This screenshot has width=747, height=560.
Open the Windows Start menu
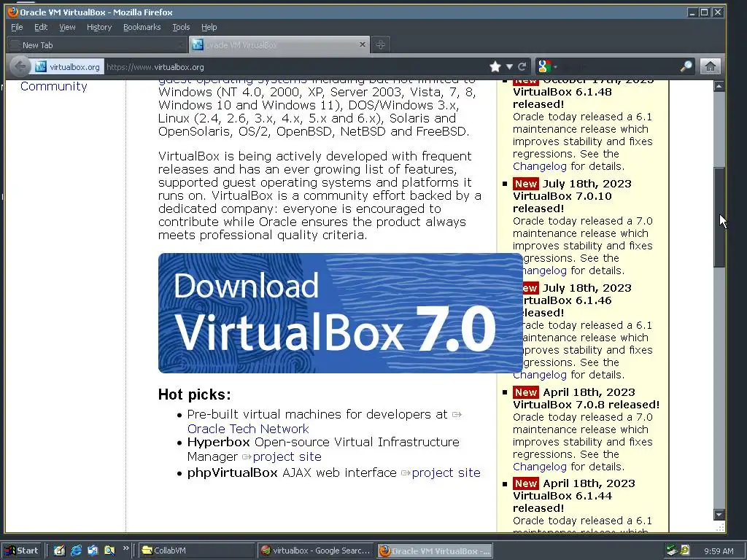coord(22,551)
